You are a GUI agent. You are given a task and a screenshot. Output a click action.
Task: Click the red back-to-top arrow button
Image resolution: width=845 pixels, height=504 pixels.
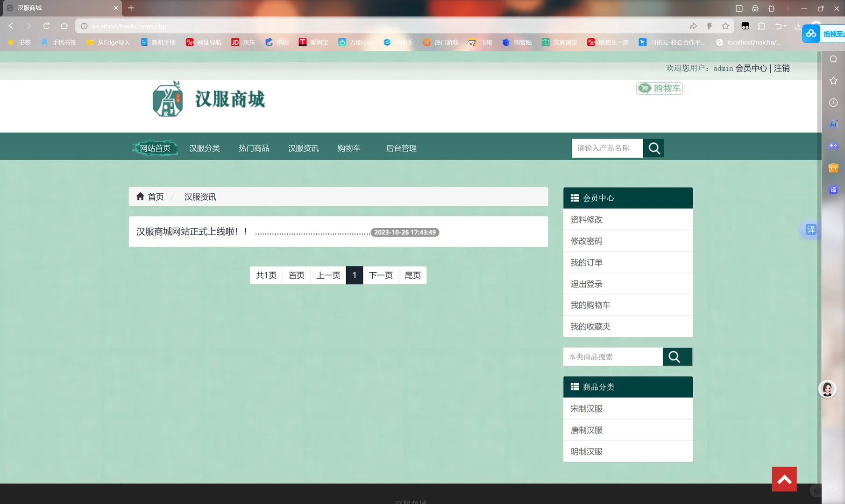pos(784,479)
